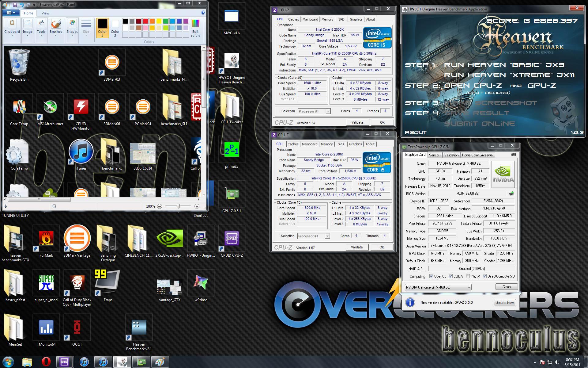This screenshot has width=588, height=368.
Task: Click Paint zoom in plus button
Action: click(x=197, y=206)
